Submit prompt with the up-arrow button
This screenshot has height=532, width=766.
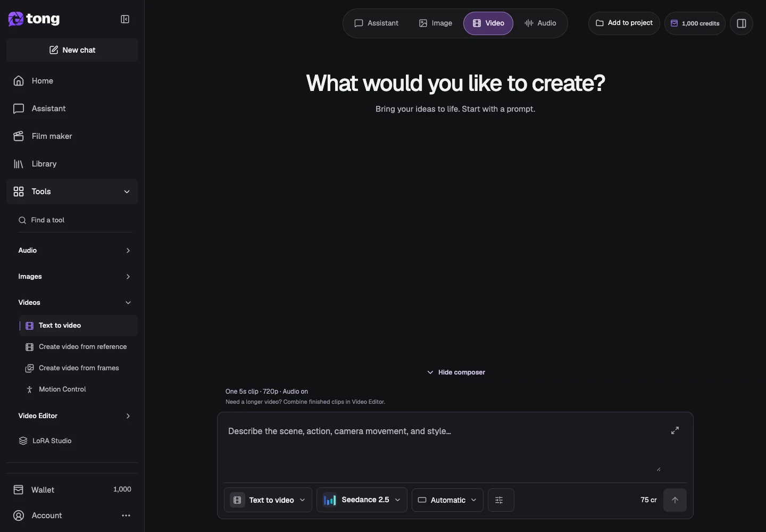(675, 500)
